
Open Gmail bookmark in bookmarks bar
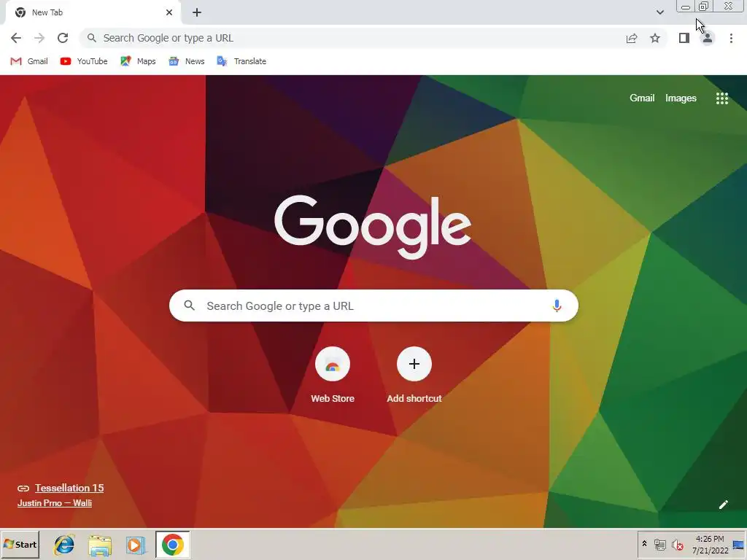tap(29, 61)
